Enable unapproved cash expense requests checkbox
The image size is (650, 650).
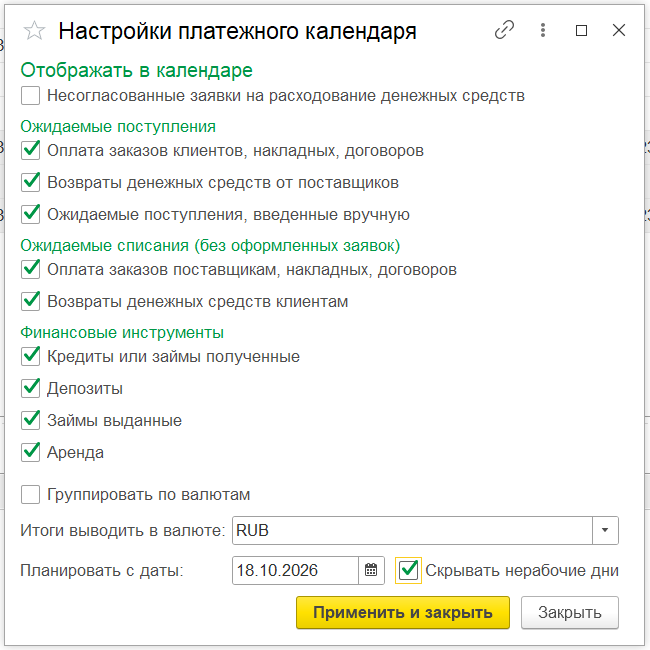click(30, 95)
